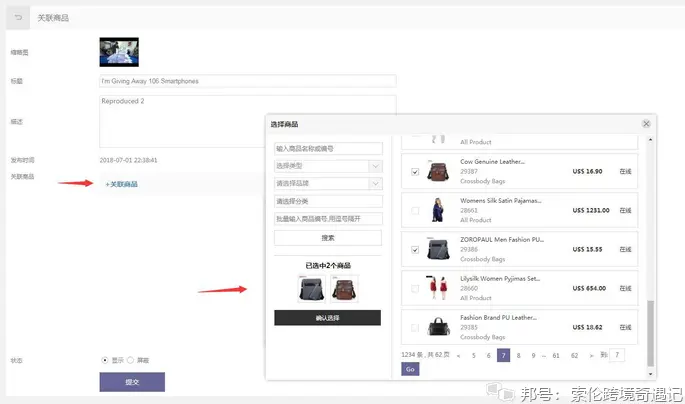This screenshot has width=685, height=404.
Task: Expand the 请选择品牌 dropdown
Action: click(x=327, y=184)
